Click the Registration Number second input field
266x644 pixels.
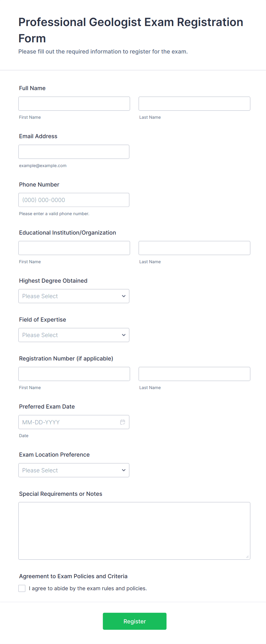(x=194, y=374)
